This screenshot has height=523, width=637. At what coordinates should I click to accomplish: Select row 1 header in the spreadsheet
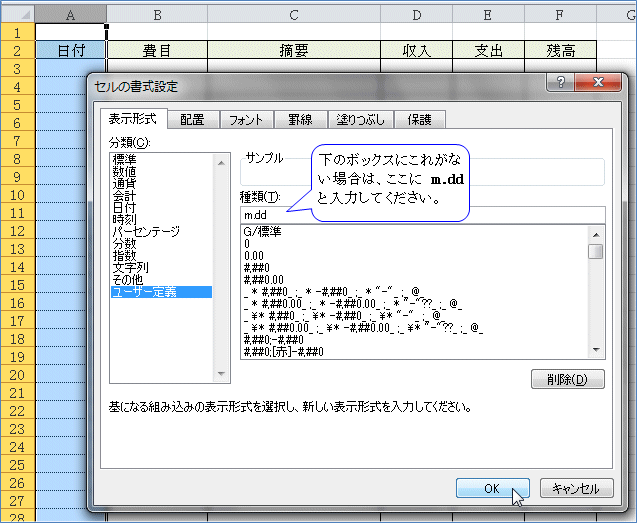point(17,32)
